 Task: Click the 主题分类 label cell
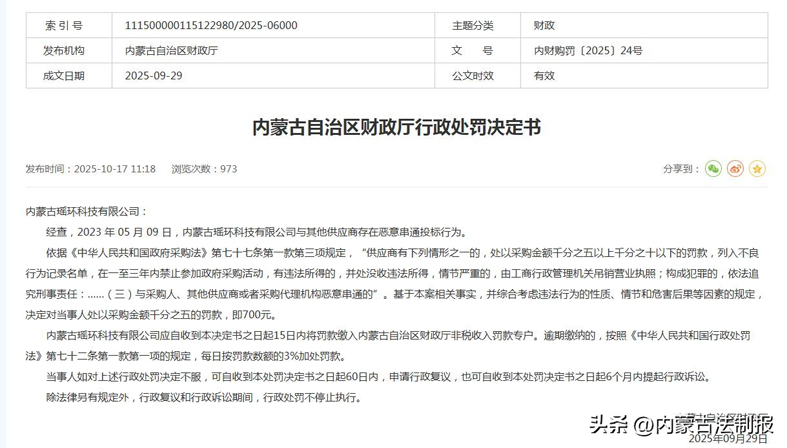pos(477,26)
